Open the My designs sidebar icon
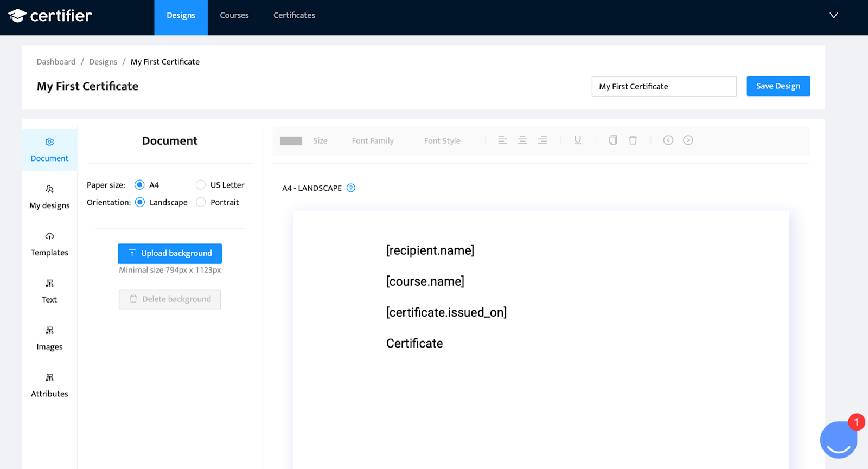Image resolution: width=868 pixels, height=469 pixels. tap(49, 189)
